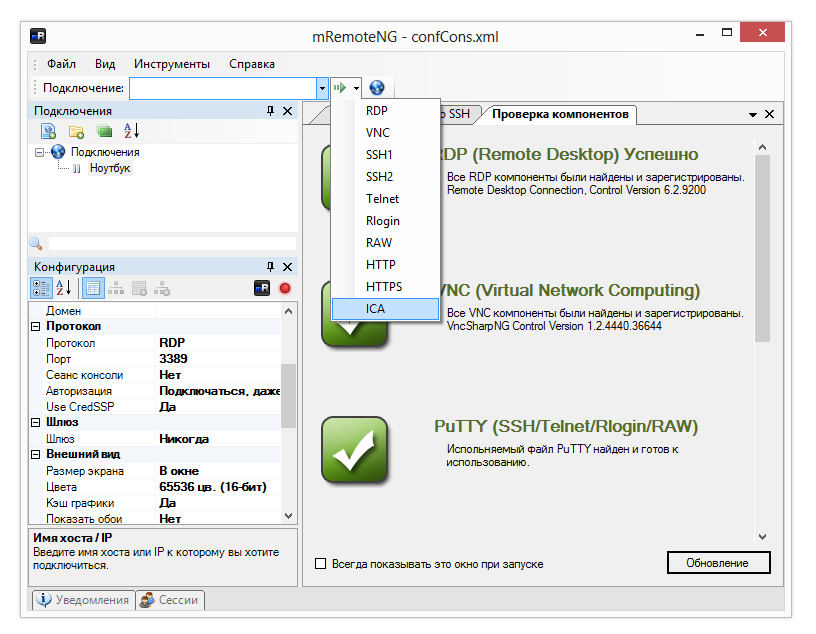Click the Обновление button
This screenshot has width=816, height=634.
(x=718, y=563)
